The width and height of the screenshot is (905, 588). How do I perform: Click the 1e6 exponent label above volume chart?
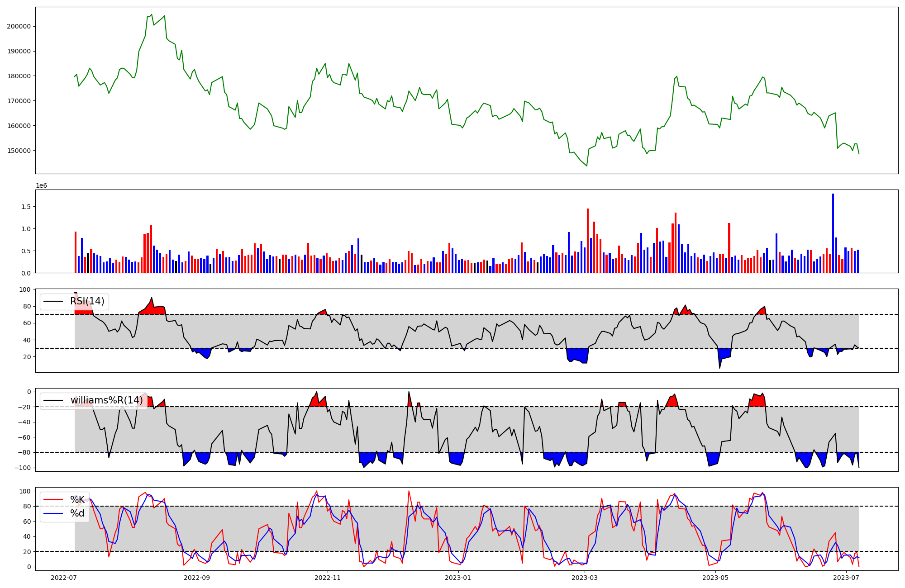click(41, 186)
